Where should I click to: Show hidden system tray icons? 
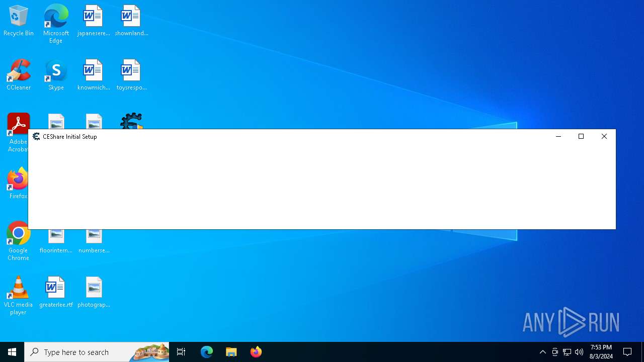coord(543,352)
